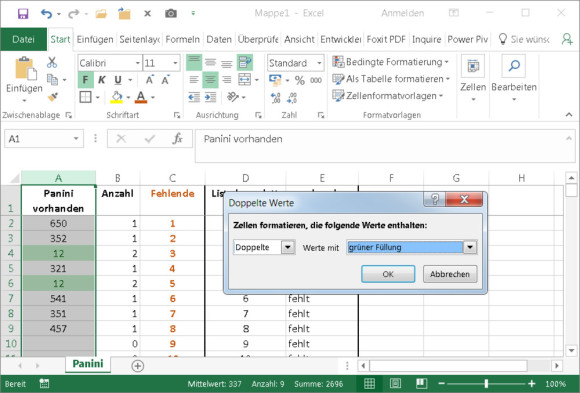Viewport: 580px width, 393px height.
Task: Toggle wrap text
Action: click(245, 63)
